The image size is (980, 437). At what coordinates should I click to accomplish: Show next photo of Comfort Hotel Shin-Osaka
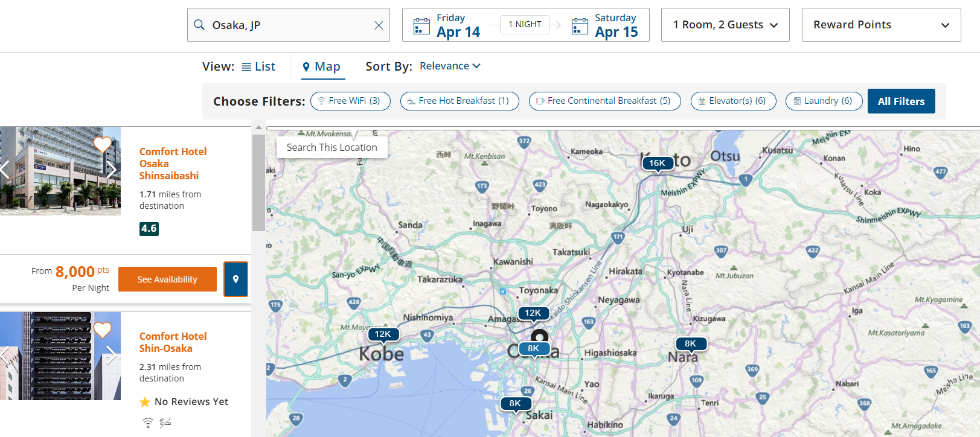111,356
